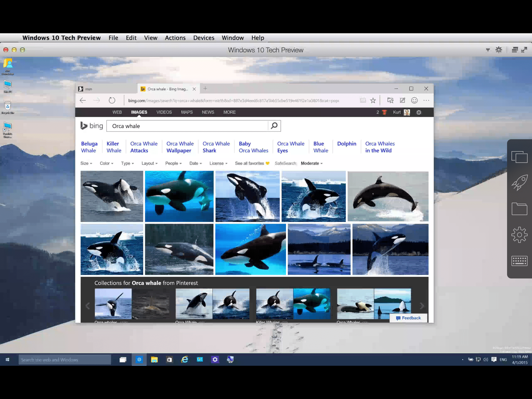The width and height of the screenshot is (532, 399).
Task: Open the windows switcher icon in side panel
Action: coord(519,157)
